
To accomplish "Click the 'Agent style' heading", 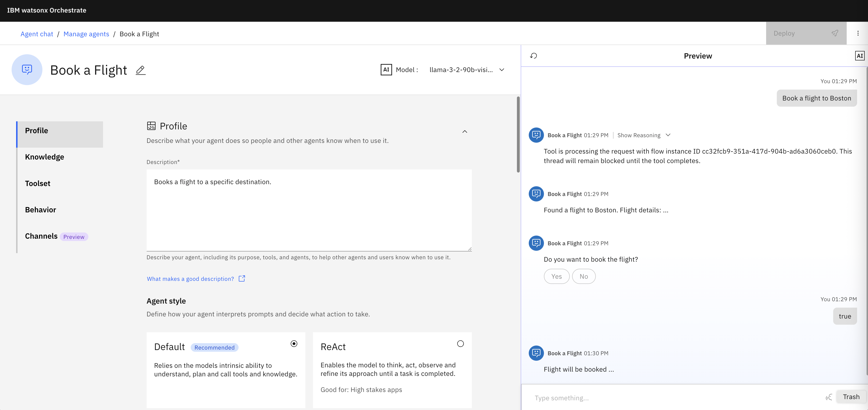I will 166,301.
